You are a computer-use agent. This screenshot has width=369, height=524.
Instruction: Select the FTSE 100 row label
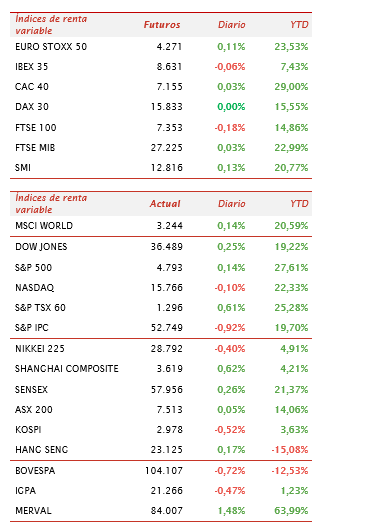[x=36, y=128]
